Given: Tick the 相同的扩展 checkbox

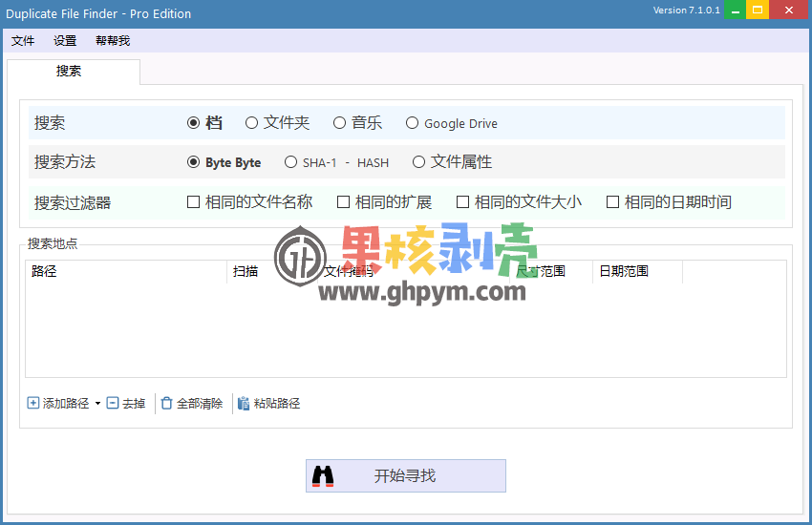Looking at the screenshot, I should (x=343, y=201).
